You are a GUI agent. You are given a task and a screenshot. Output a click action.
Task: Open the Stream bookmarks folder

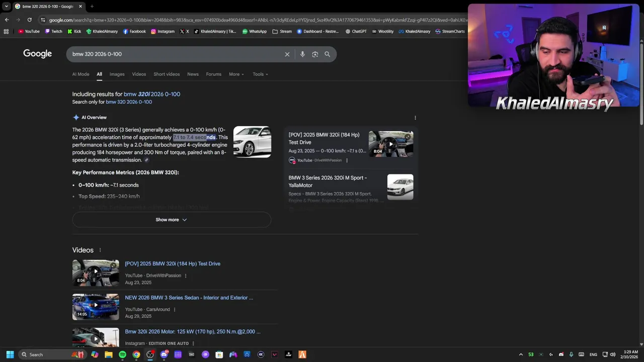(282, 31)
